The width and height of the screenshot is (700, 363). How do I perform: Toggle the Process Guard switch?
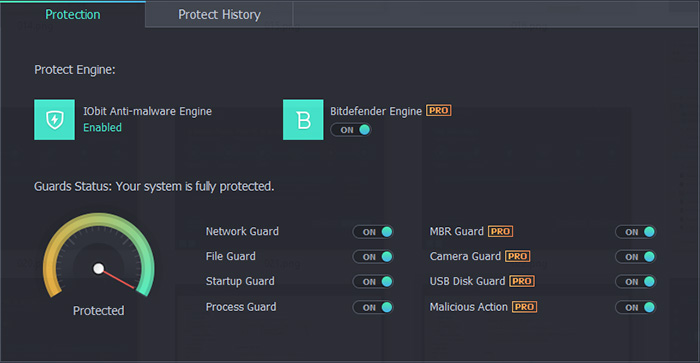pyautogui.click(x=373, y=307)
